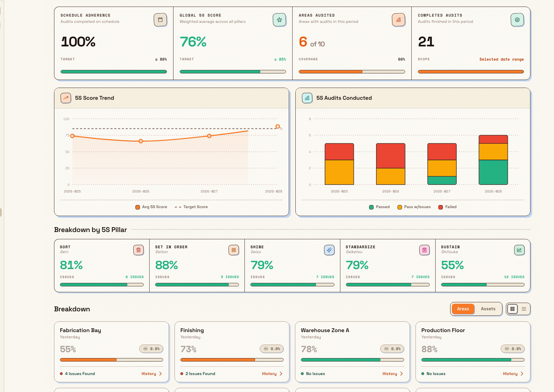Toggle Pass w/Issues legend item
Image resolution: width=554 pixels, height=392 pixels.
(414, 207)
